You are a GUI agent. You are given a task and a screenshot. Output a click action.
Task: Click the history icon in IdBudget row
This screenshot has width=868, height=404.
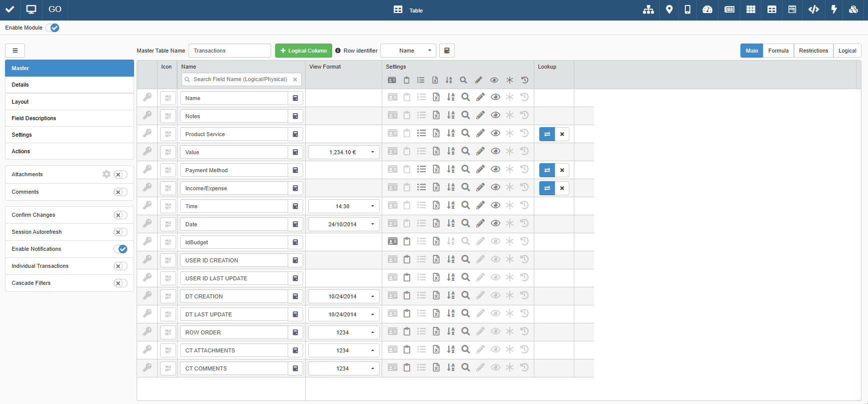[x=524, y=241]
